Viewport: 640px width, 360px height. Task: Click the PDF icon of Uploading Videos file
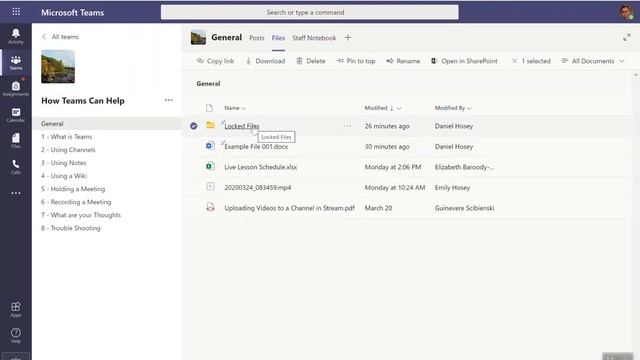click(210, 207)
